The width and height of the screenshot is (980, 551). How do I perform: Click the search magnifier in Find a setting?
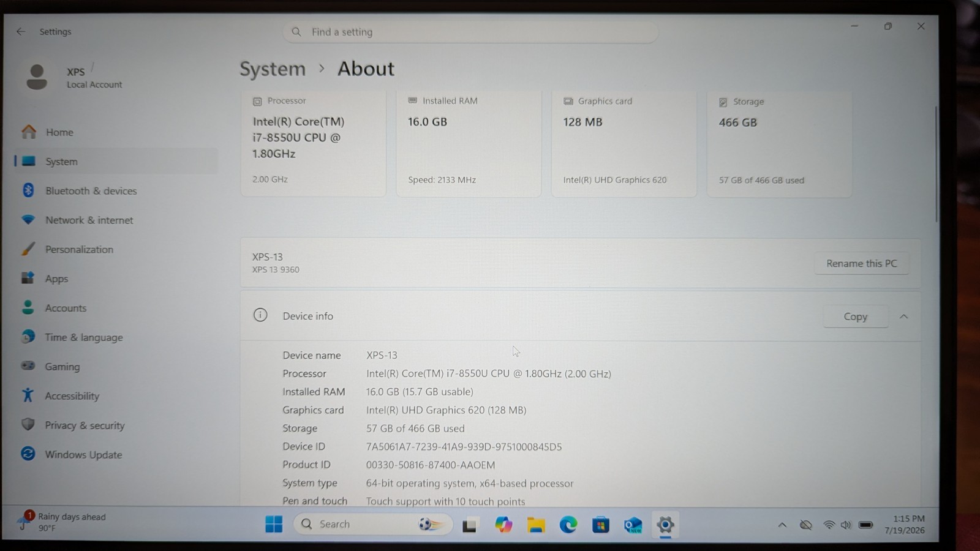point(296,32)
